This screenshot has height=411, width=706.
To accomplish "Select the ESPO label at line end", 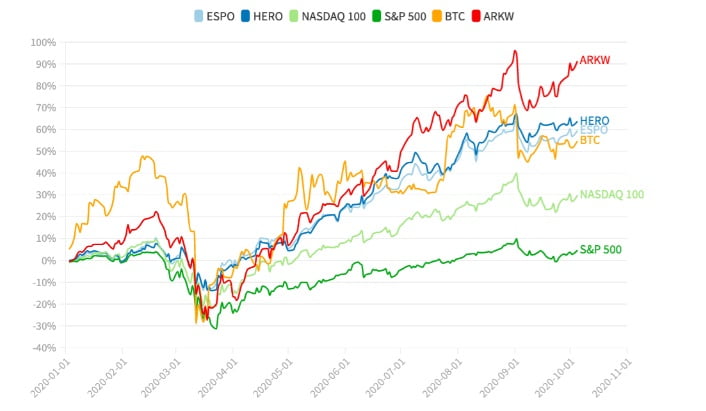I will click(594, 130).
